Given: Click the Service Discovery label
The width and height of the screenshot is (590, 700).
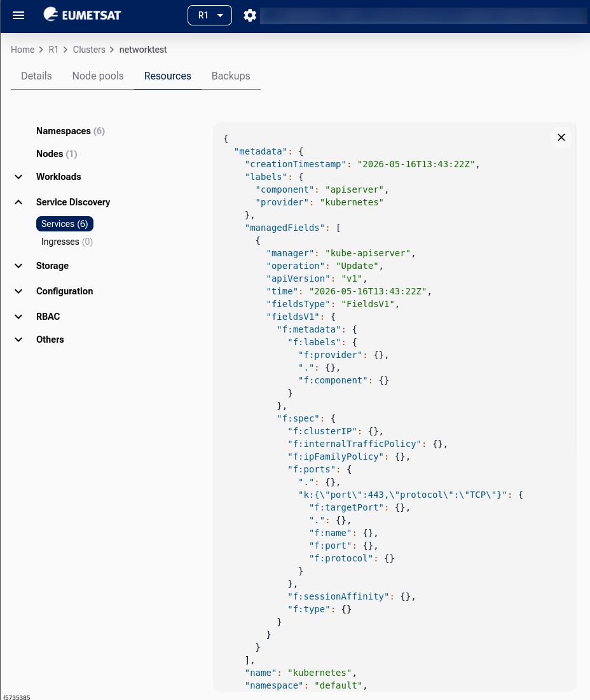Looking at the screenshot, I should pos(73,202).
